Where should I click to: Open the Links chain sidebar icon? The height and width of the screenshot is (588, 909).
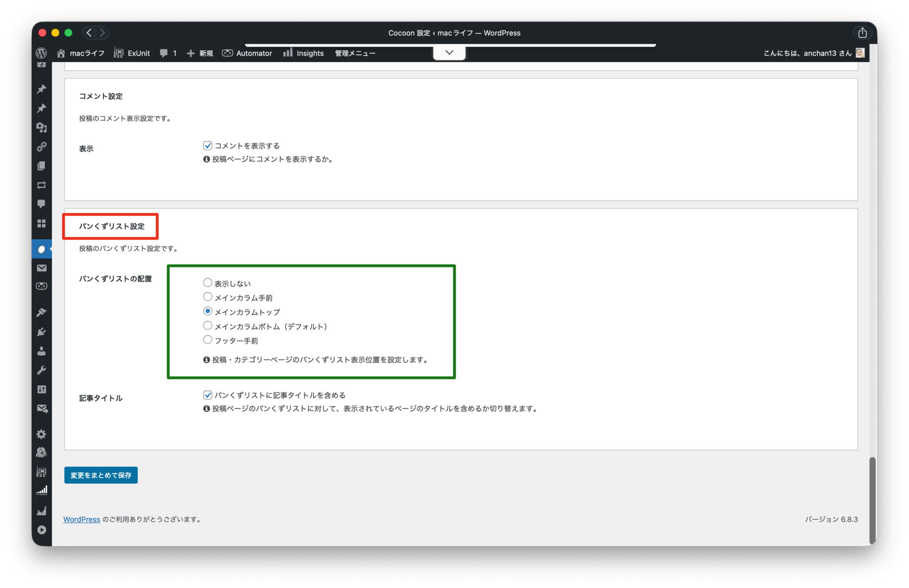pyautogui.click(x=41, y=147)
